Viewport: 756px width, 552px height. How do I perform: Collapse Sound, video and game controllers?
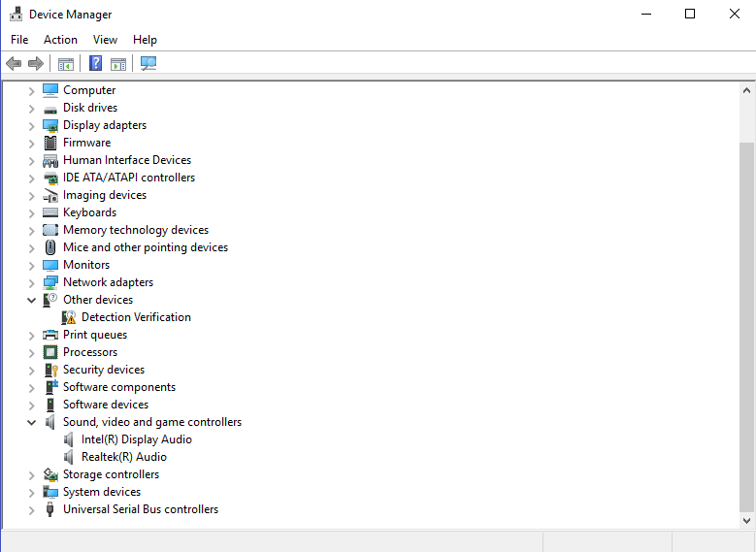point(32,422)
